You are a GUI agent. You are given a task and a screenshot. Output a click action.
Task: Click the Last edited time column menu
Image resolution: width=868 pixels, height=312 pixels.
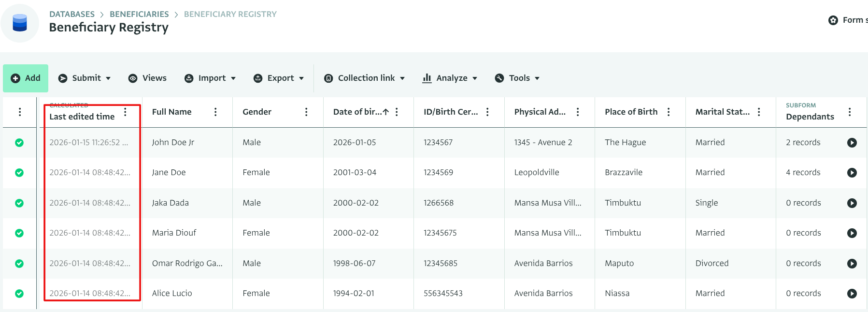[125, 112]
